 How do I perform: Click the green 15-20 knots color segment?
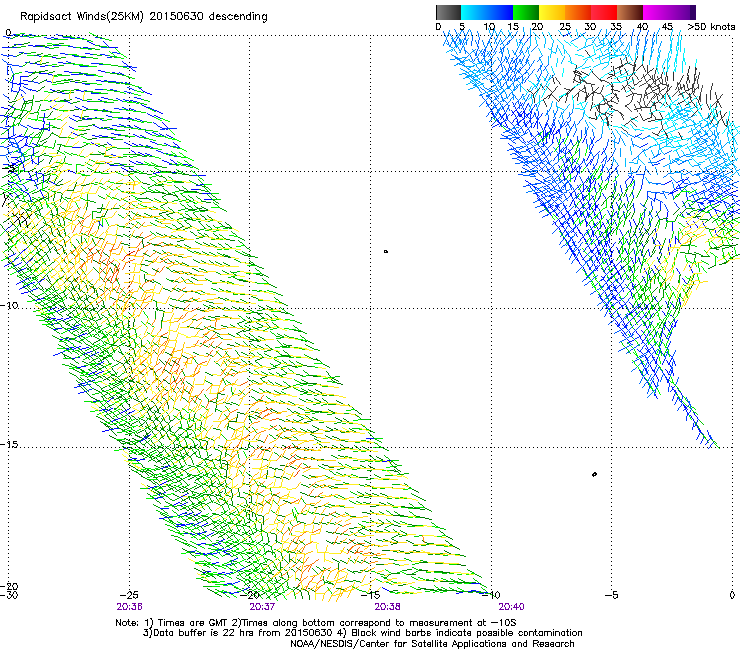(526, 12)
